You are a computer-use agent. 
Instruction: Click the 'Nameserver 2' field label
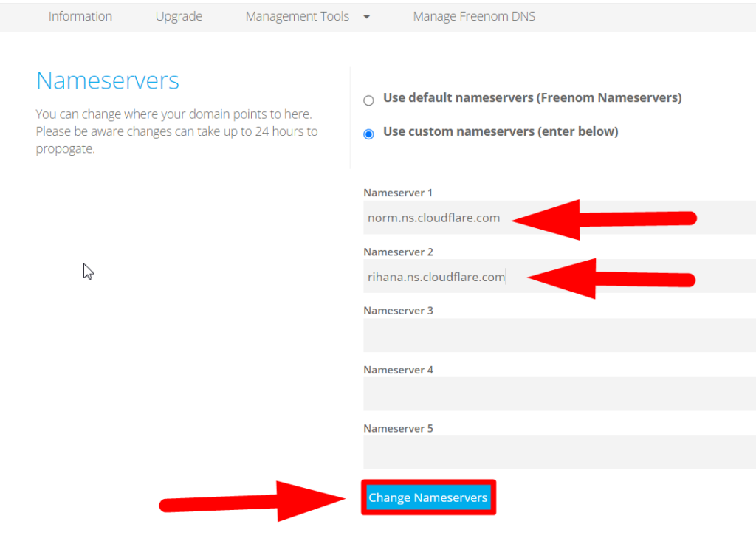(x=398, y=252)
